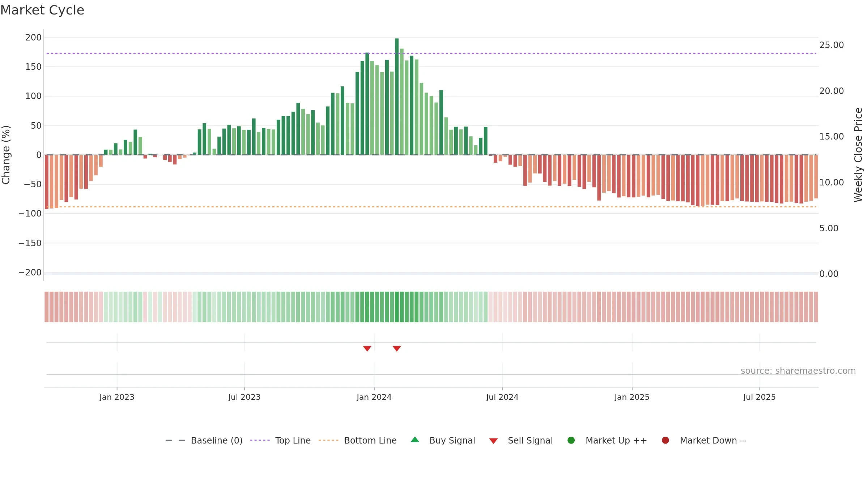
Task: Click the Jul 2023 axis label
Action: tap(244, 397)
